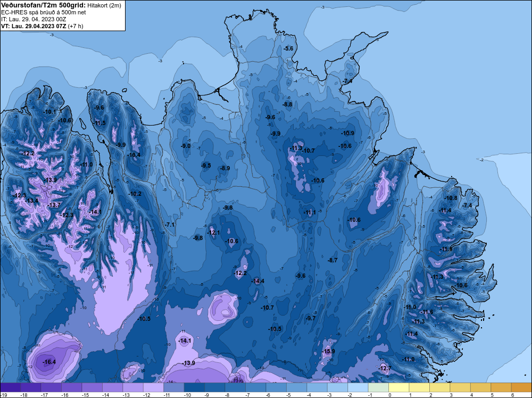
Task: Click the -7.1 temperature value
Action: pyautogui.click(x=170, y=225)
